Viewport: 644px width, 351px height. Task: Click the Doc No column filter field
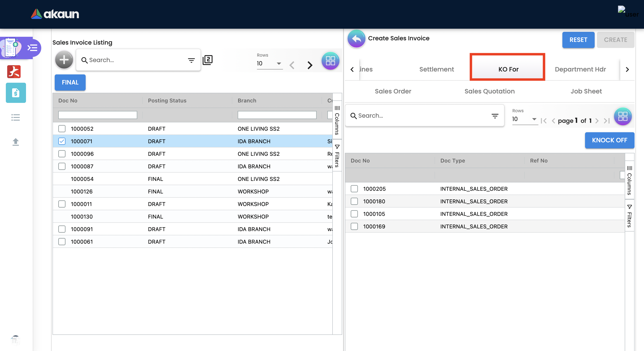(98, 115)
